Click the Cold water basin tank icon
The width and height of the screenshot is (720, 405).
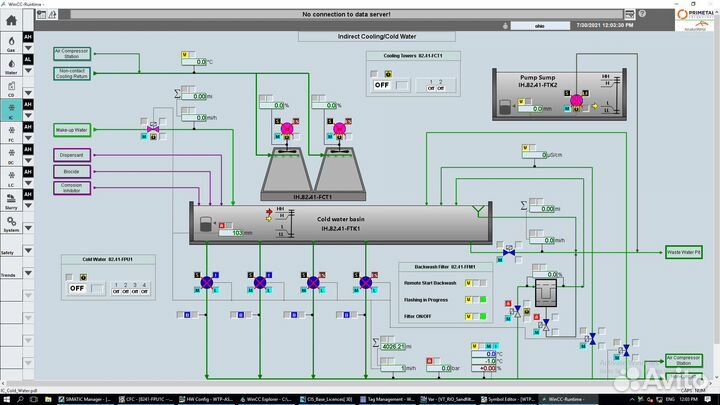208,225
